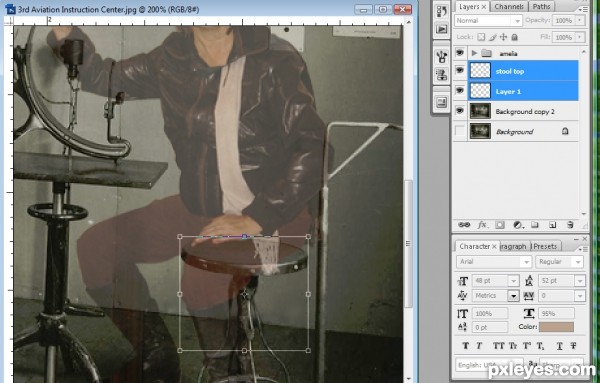Screen dimensions: 600x383
Task: Open the 52 pt leading dropdown
Action: [x=580, y=281]
